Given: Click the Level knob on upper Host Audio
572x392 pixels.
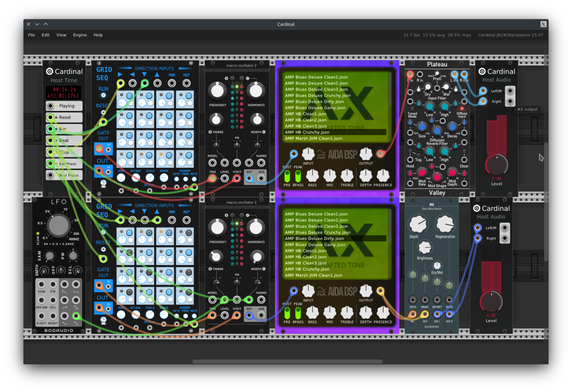Looking at the screenshot, I should click(x=497, y=164).
